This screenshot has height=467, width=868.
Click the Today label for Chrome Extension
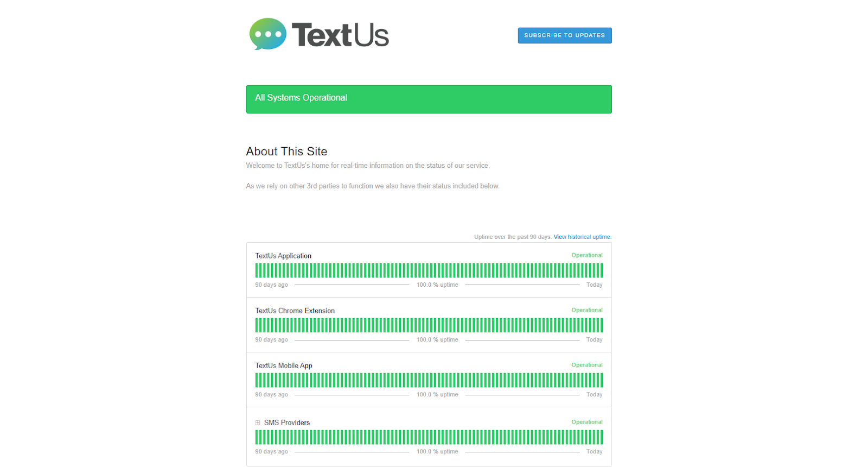(x=594, y=339)
